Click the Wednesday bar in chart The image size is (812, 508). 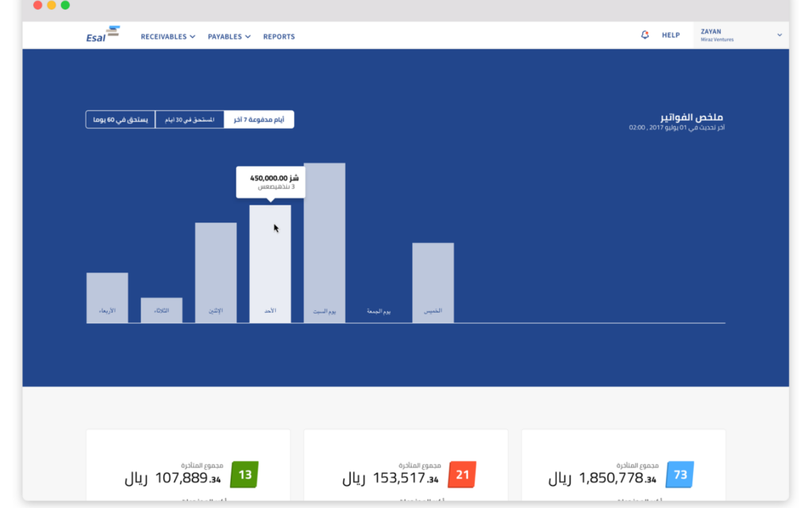[107, 298]
